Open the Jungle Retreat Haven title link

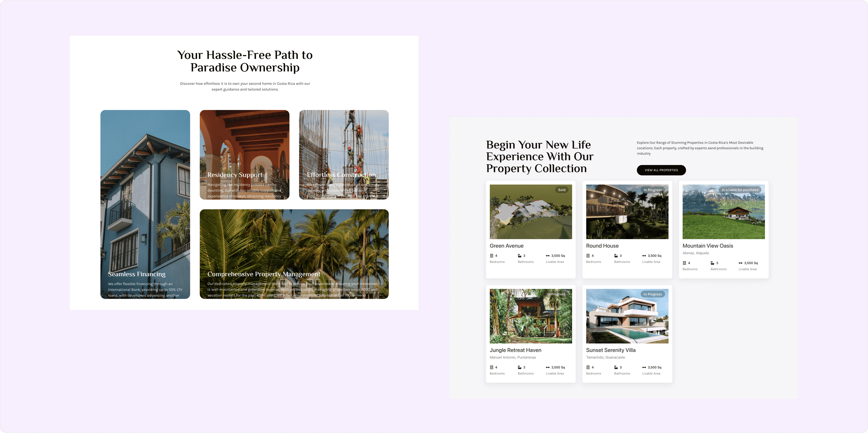515,350
